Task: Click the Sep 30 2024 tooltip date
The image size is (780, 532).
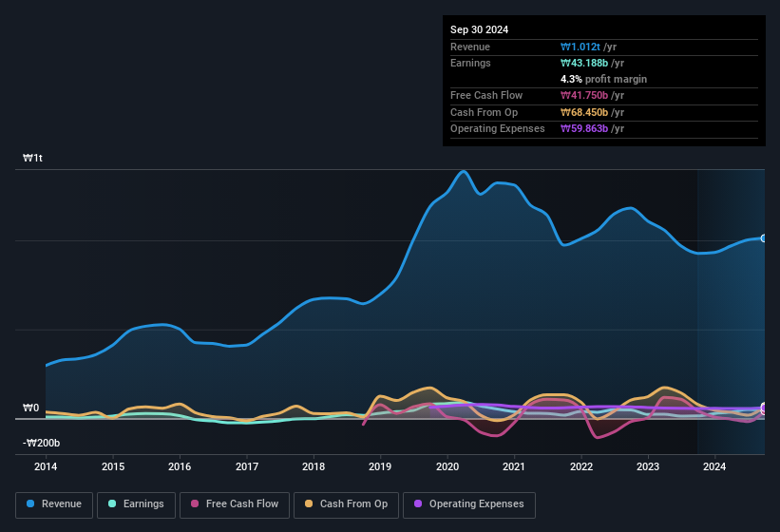Action: coord(479,29)
